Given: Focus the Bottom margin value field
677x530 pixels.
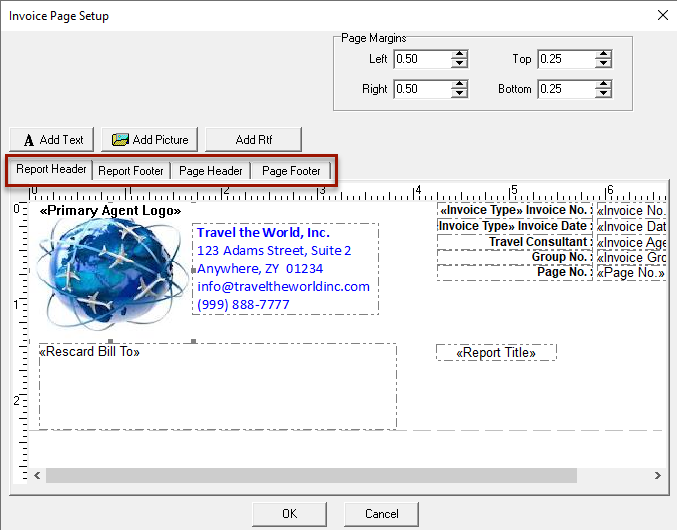Looking at the screenshot, I should point(565,89).
